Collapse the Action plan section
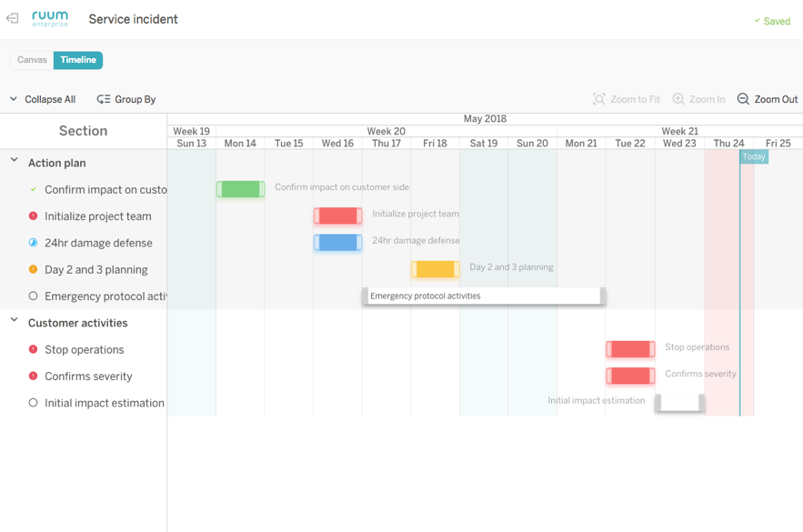 pos(13,163)
